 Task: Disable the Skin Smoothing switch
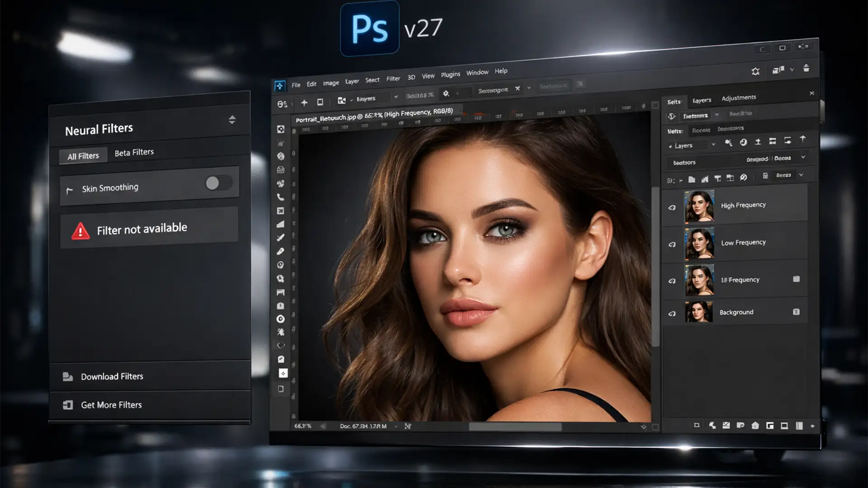tap(218, 183)
